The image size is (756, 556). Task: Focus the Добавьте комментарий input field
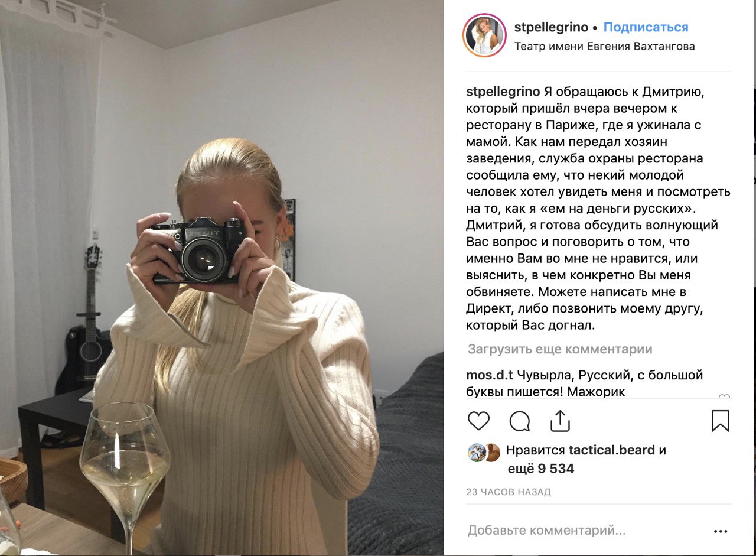[x=585, y=531]
